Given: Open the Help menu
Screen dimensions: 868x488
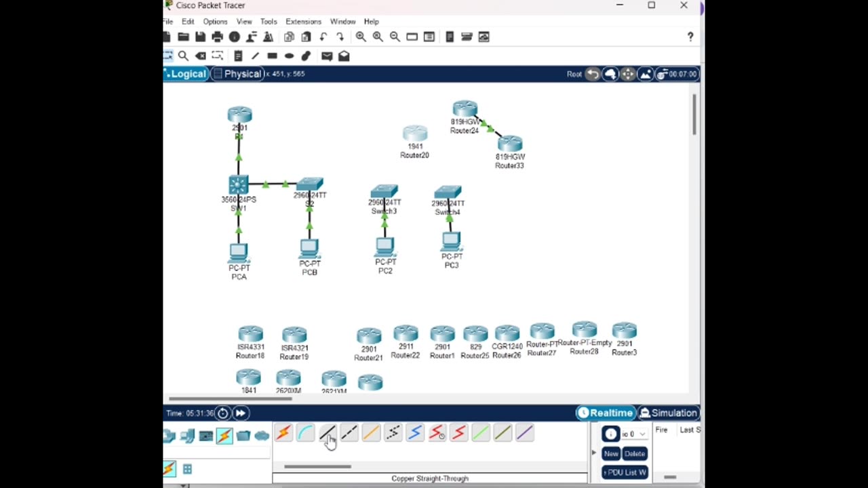Looking at the screenshot, I should (x=371, y=22).
